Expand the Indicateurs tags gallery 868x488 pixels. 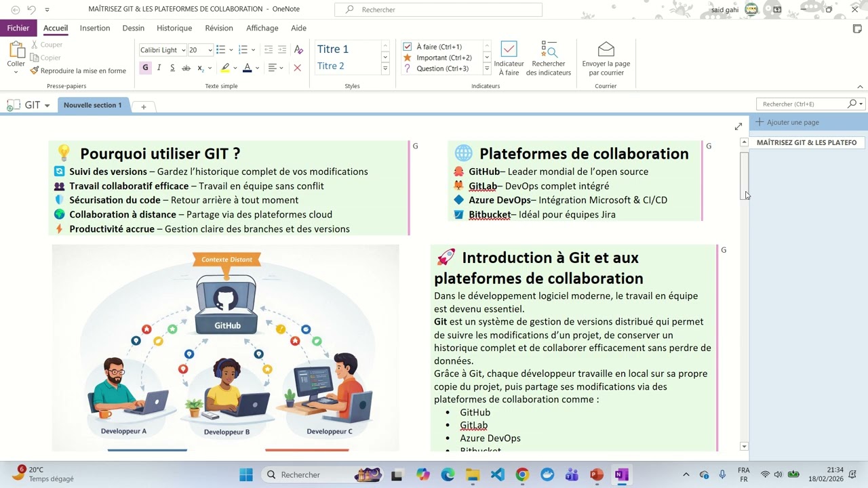487,68
